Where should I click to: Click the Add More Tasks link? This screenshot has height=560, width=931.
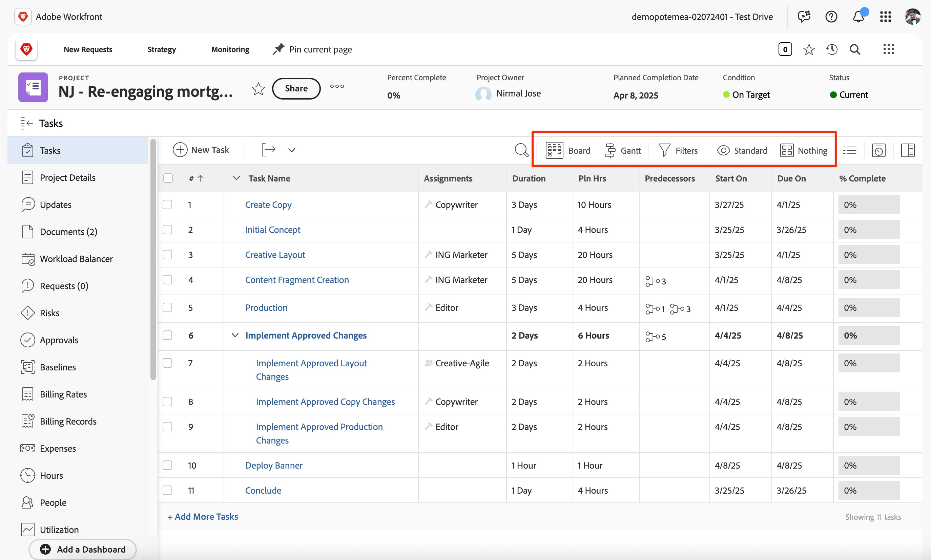203,516
